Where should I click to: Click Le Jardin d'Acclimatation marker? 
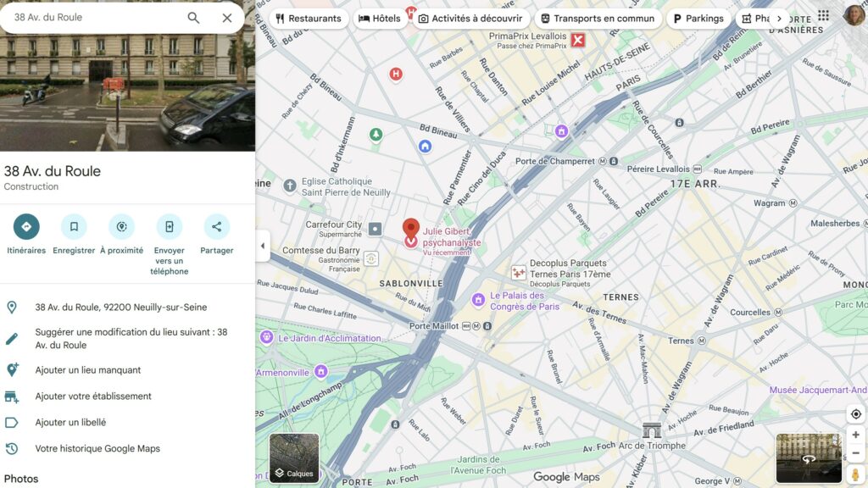point(267,337)
